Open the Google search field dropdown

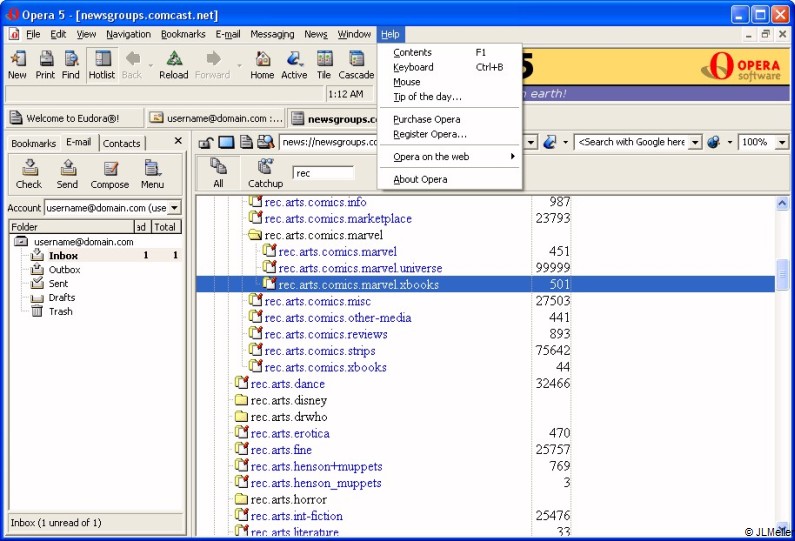(696, 142)
